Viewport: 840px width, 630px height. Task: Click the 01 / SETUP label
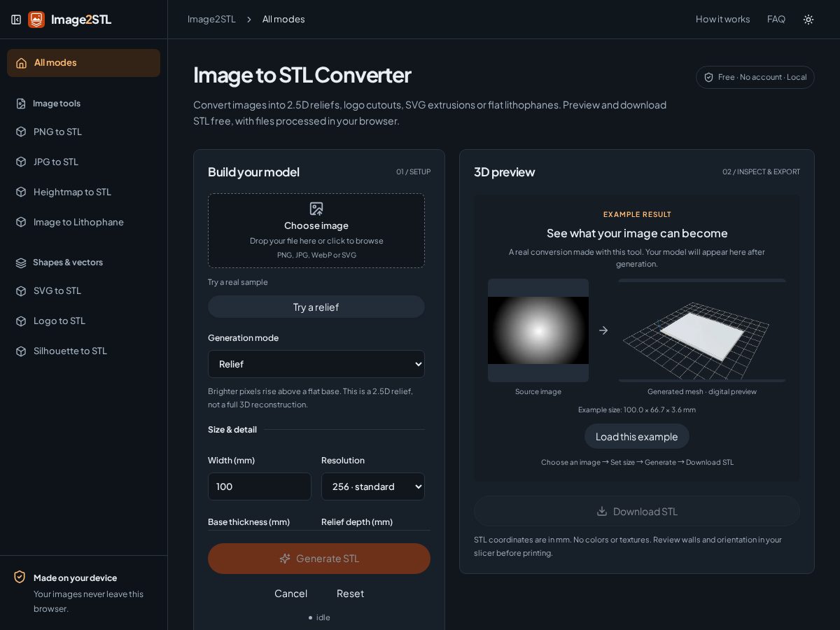(x=413, y=172)
